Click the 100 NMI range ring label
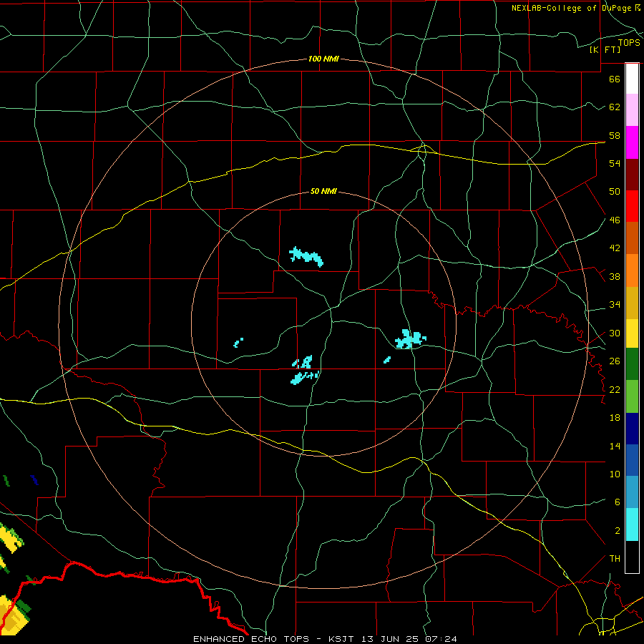This screenshot has height=644, width=644. click(x=323, y=59)
